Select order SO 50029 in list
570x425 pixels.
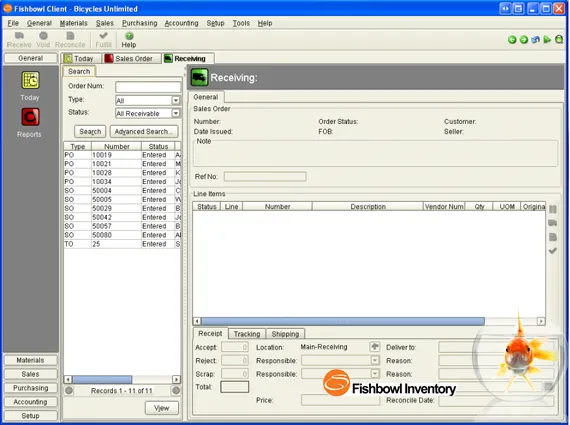(x=122, y=208)
